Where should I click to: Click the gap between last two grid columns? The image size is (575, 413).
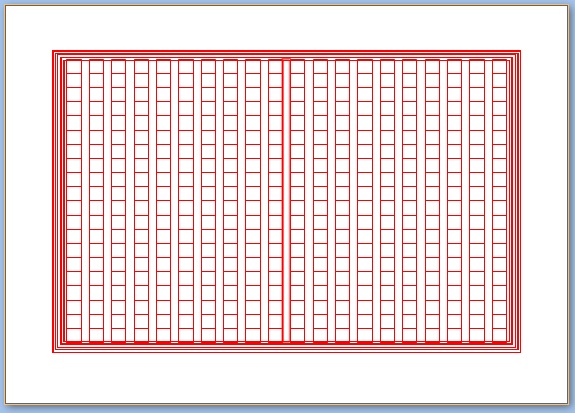point(488,201)
